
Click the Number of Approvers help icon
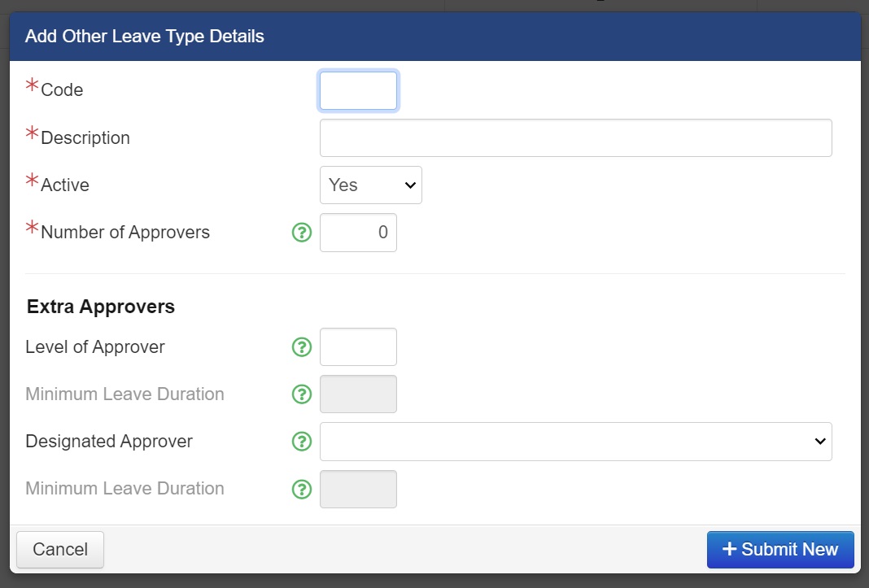click(x=302, y=233)
